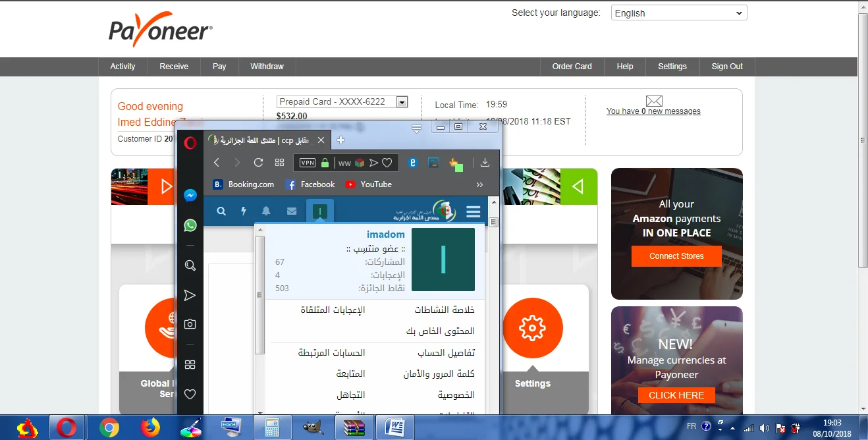The image size is (868, 440).
Task: Open the forum messages envelope icon
Action: (x=292, y=211)
